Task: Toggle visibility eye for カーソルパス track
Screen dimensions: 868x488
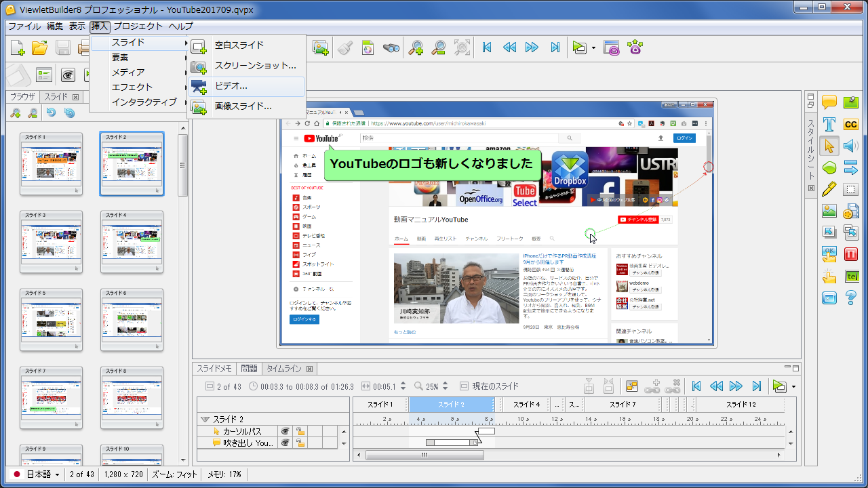Action: pyautogui.click(x=285, y=431)
